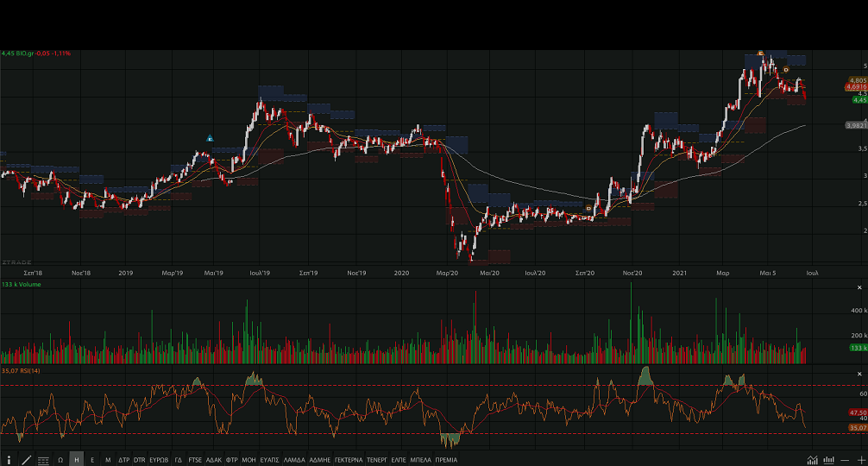Close the Volume indicator panel
This screenshot has width=868, height=466.
(x=860, y=287)
